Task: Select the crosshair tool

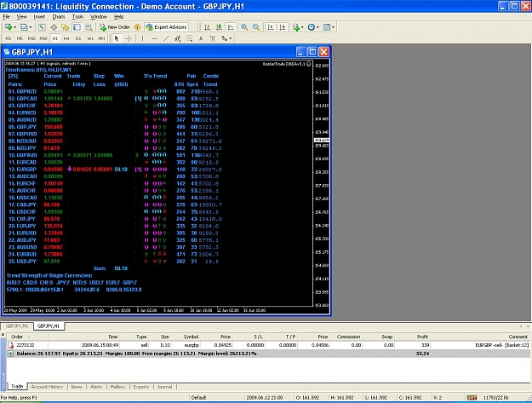Action: 129,38
